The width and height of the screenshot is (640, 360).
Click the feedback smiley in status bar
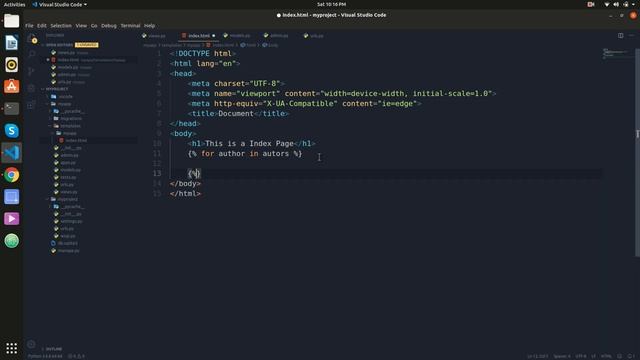[620, 356]
